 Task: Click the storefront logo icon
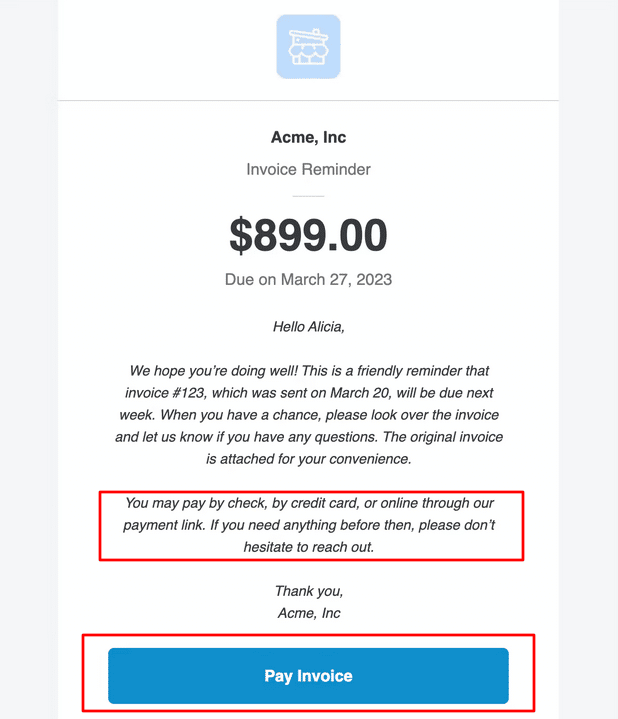[x=308, y=47]
